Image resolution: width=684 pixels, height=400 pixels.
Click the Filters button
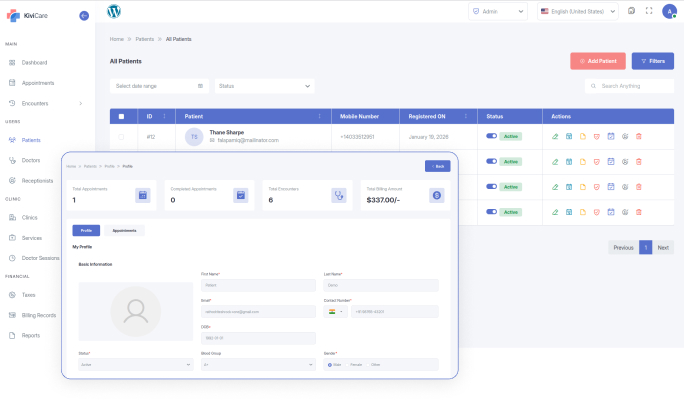(x=653, y=61)
